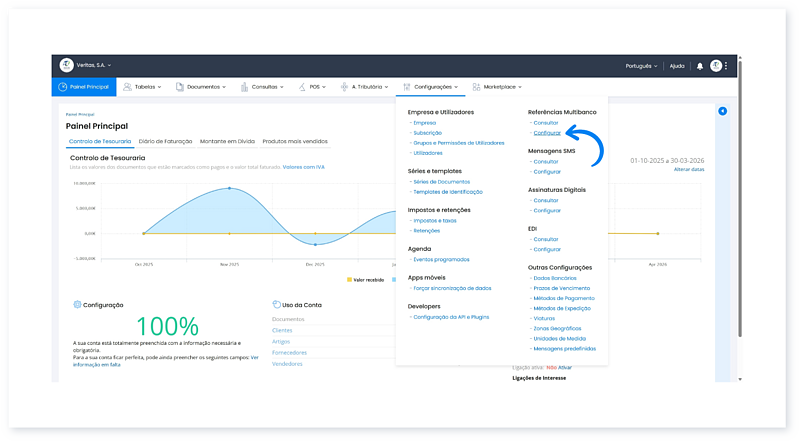Click the blue collapse arrow on right panel

pos(723,111)
